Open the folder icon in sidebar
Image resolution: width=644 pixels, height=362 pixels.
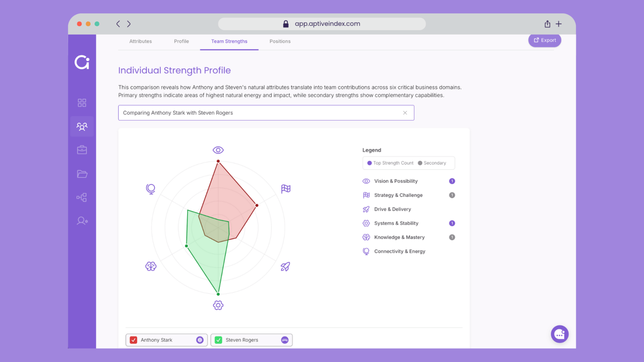pyautogui.click(x=82, y=174)
